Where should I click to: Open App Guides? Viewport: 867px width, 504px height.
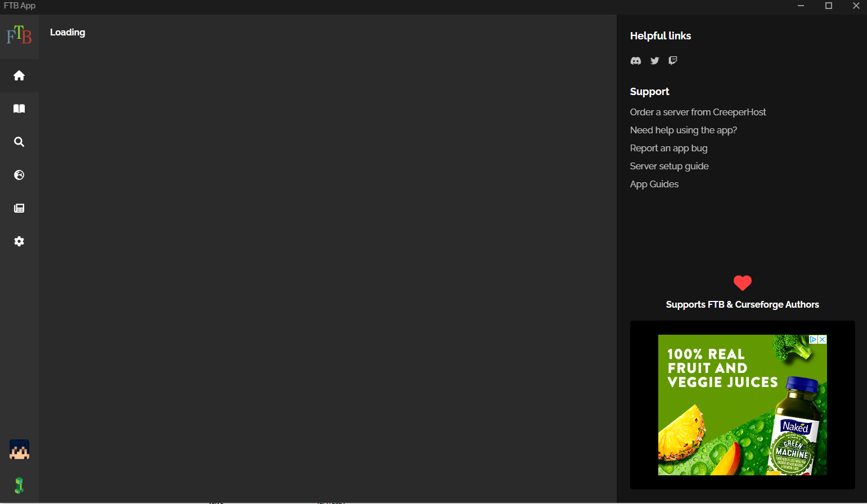click(654, 184)
